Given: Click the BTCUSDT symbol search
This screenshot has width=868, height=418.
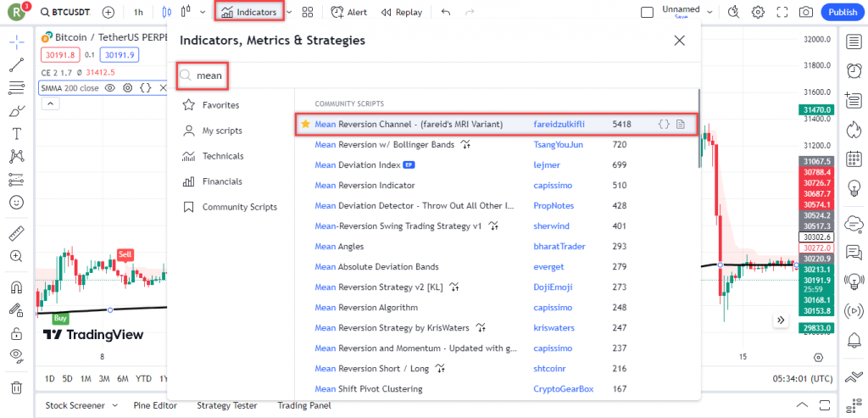Looking at the screenshot, I should coord(67,12).
